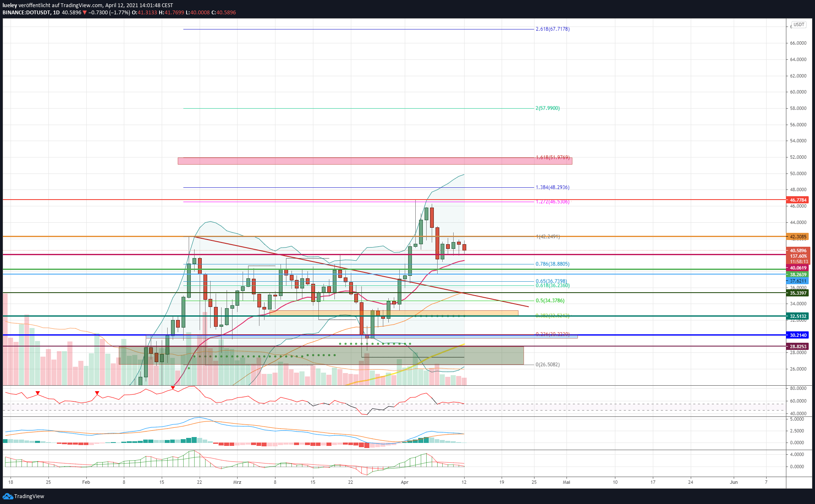Click second red triangle marker near Feb in RSI
Image resolution: width=815 pixels, height=504 pixels.
[97, 393]
